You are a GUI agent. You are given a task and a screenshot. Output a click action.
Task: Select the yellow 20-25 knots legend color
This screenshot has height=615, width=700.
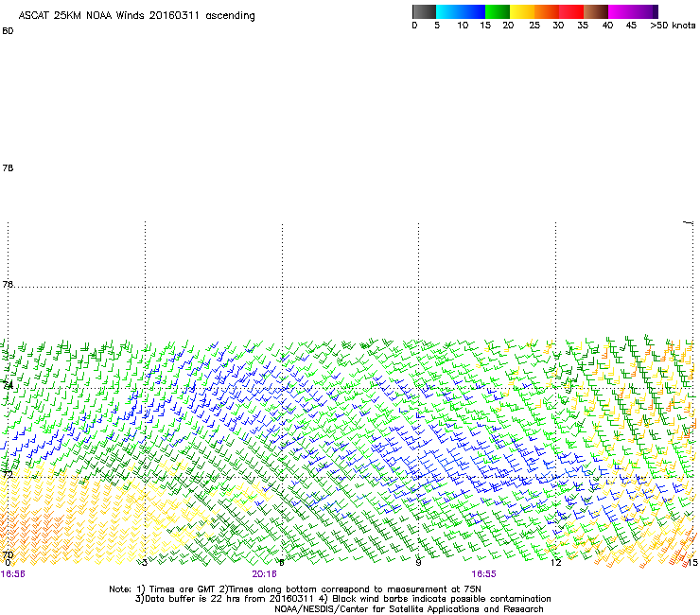click(x=522, y=11)
